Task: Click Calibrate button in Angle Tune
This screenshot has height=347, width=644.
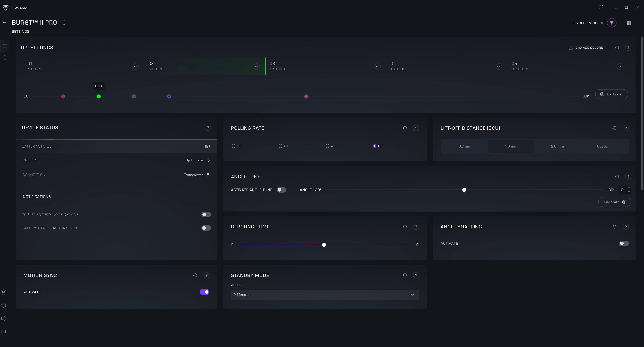Action: (614, 202)
